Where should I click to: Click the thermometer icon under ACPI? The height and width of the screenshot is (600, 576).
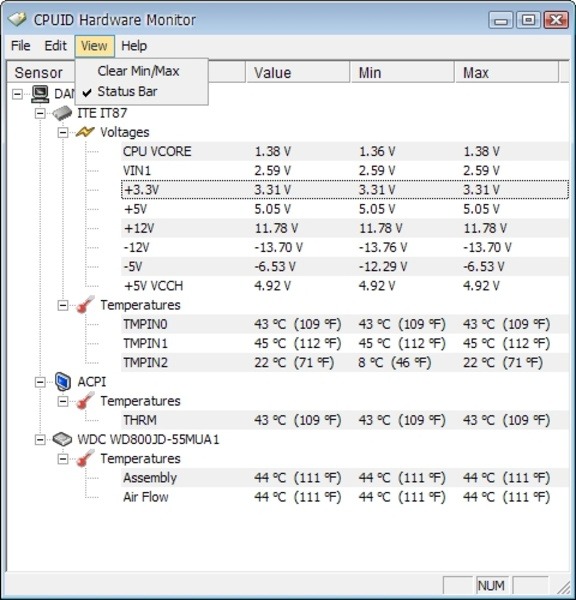pyautogui.click(x=85, y=401)
